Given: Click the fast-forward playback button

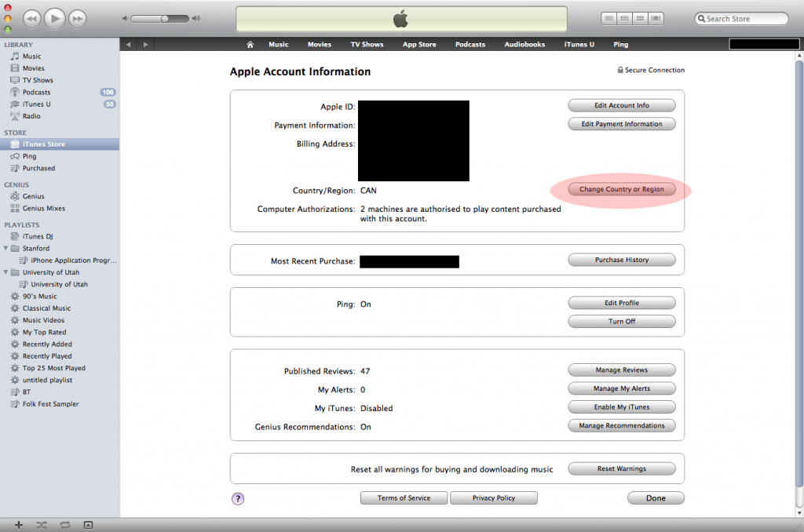Looking at the screenshot, I should pyautogui.click(x=78, y=19).
